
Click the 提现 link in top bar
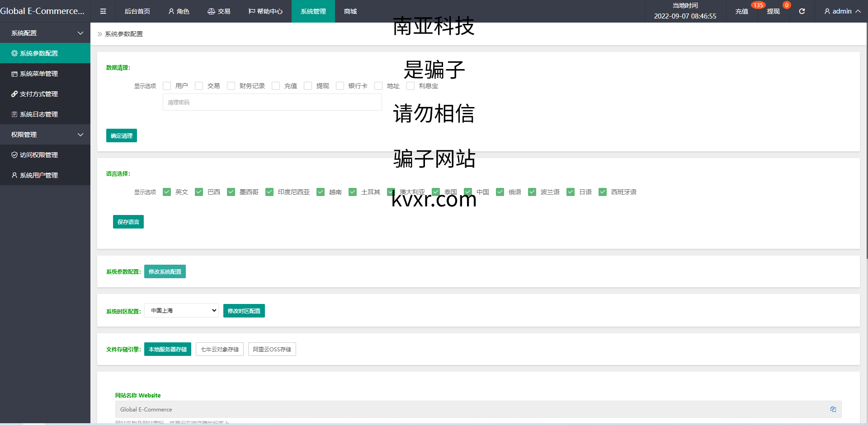774,11
